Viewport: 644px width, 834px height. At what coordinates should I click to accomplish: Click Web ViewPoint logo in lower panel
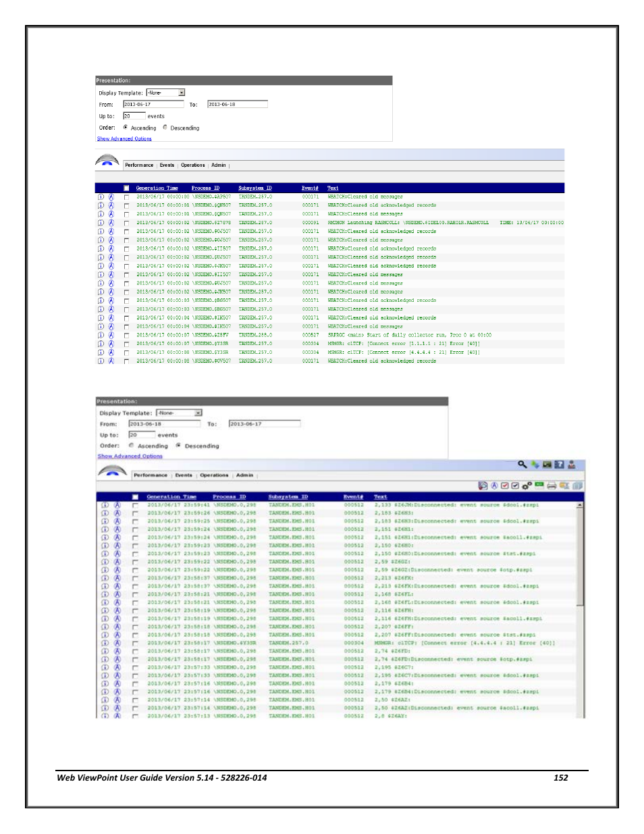tap(112, 471)
